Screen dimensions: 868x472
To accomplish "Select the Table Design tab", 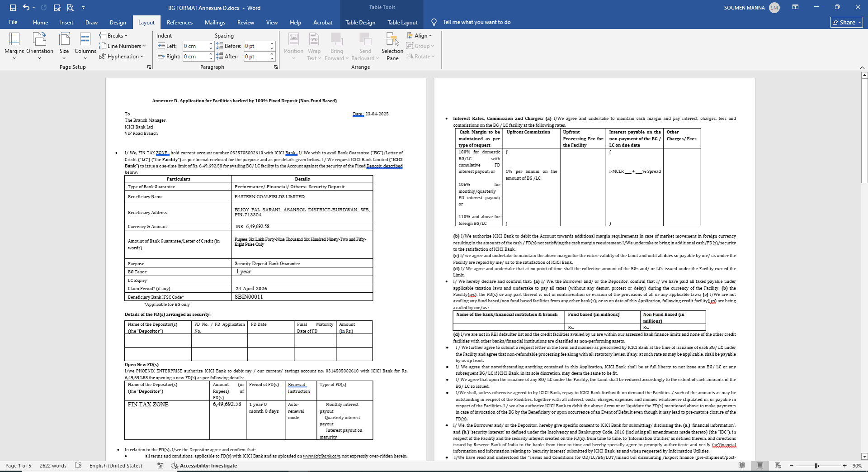I will click(x=360, y=22).
